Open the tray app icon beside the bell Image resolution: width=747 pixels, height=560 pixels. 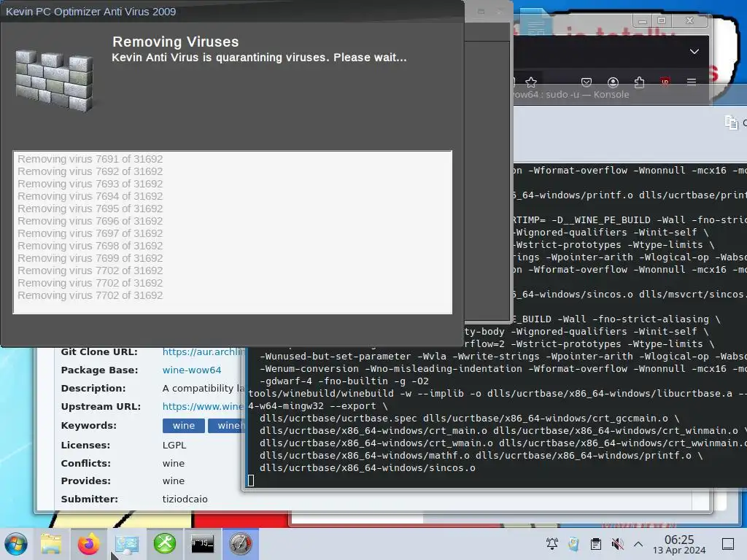(x=573, y=544)
